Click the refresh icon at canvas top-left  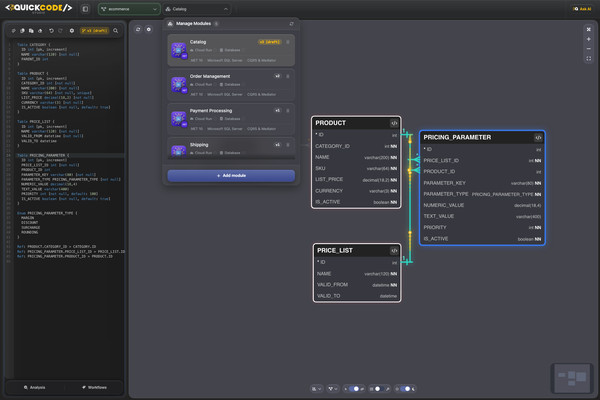coord(138,29)
